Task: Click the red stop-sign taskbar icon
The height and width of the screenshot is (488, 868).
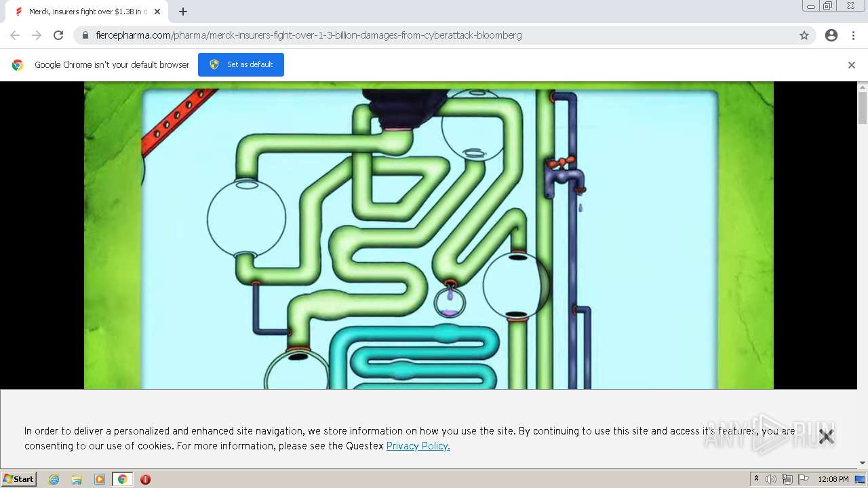Action: [145, 479]
